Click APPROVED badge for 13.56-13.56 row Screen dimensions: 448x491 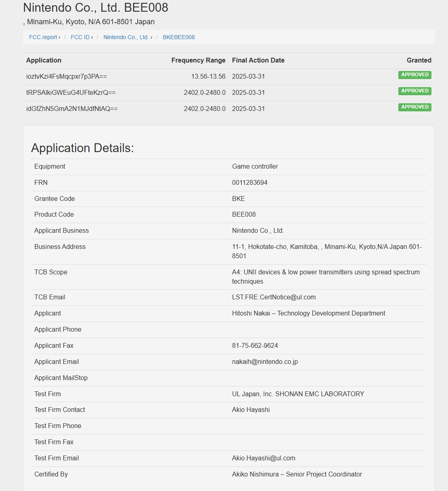[415, 75]
